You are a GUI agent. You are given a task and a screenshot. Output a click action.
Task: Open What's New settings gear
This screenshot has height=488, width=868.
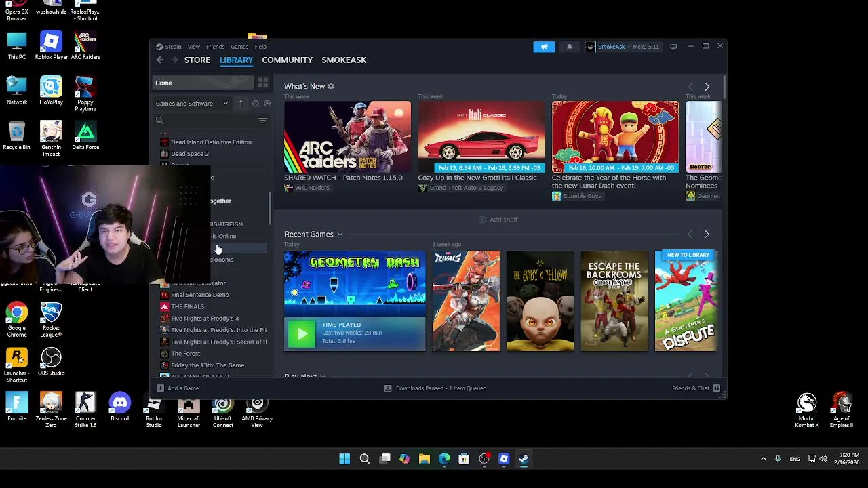point(331,87)
